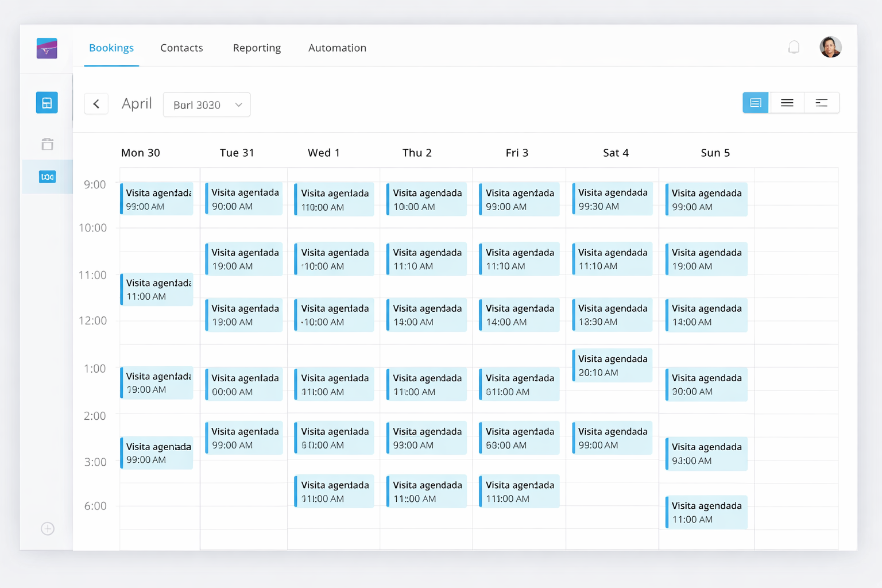Switch to the three-line compact view

click(x=787, y=103)
